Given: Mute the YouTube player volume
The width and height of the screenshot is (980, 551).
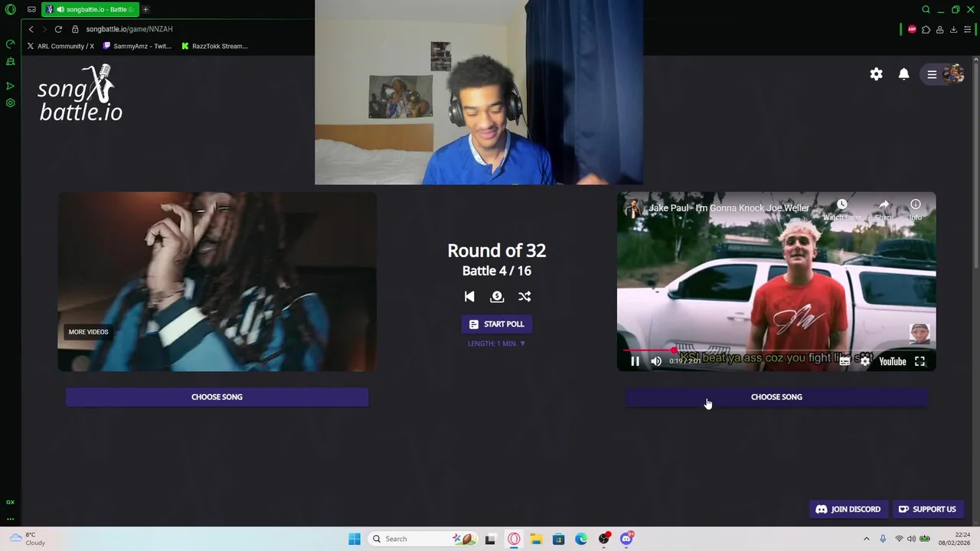Looking at the screenshot, I should [656, 361].
